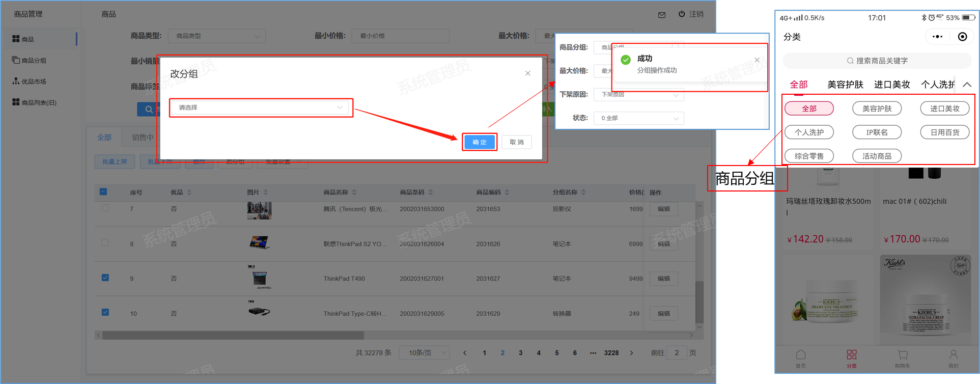Viewport: 980px width, 384px height.
Task: Click the 搜索商品关键字 search field
Action: 877,61
